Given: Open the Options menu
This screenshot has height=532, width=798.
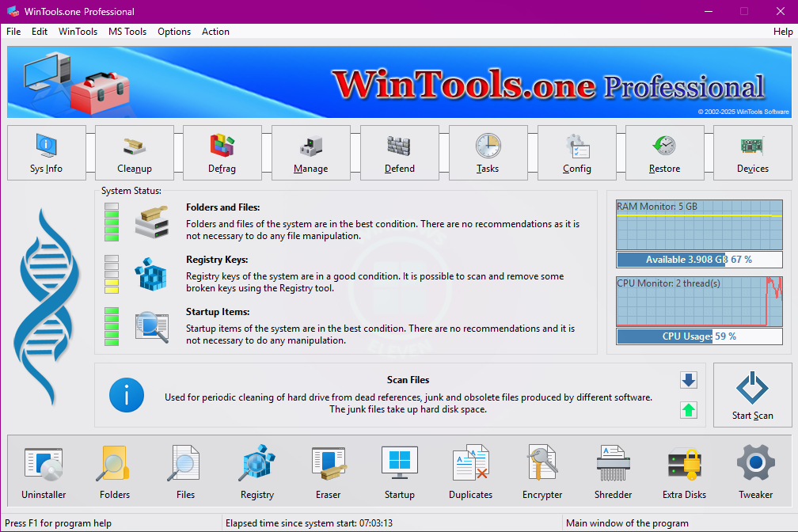Looking at the screenshot, I should pyautogui.click(x=174, y=32).
